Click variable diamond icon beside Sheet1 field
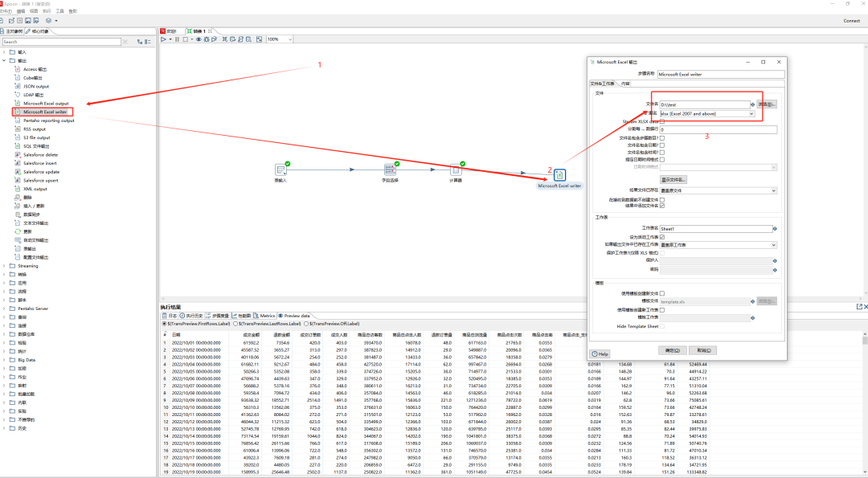868x478 pixels. 775,228
